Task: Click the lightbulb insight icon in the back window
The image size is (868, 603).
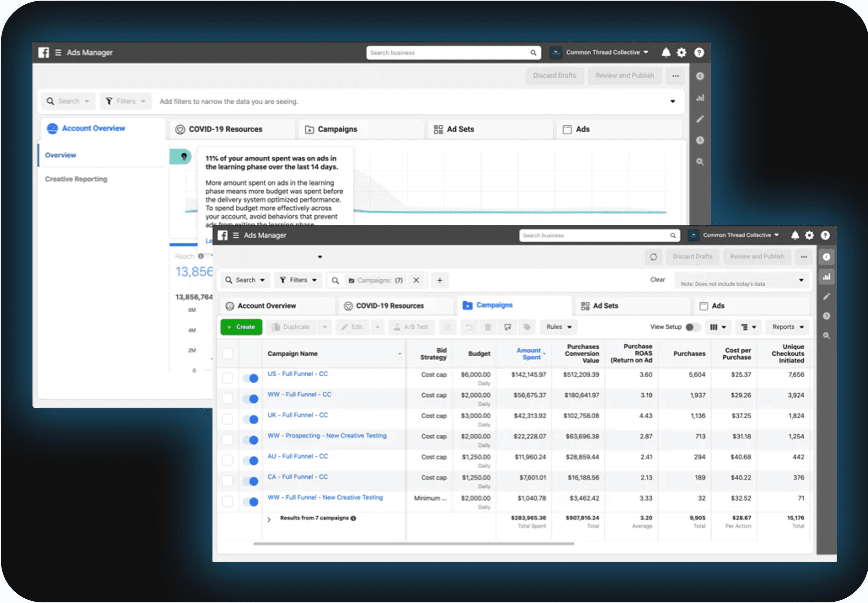Action: [184, 156]
